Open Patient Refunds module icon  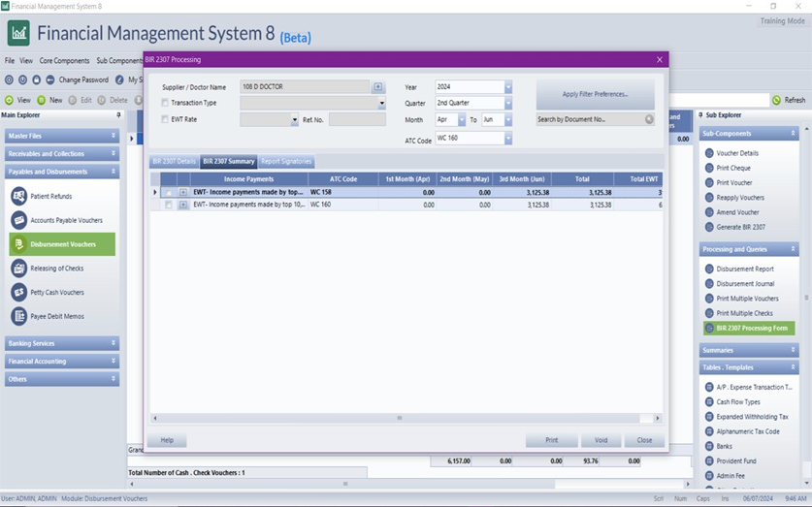(x=19, y=197)
